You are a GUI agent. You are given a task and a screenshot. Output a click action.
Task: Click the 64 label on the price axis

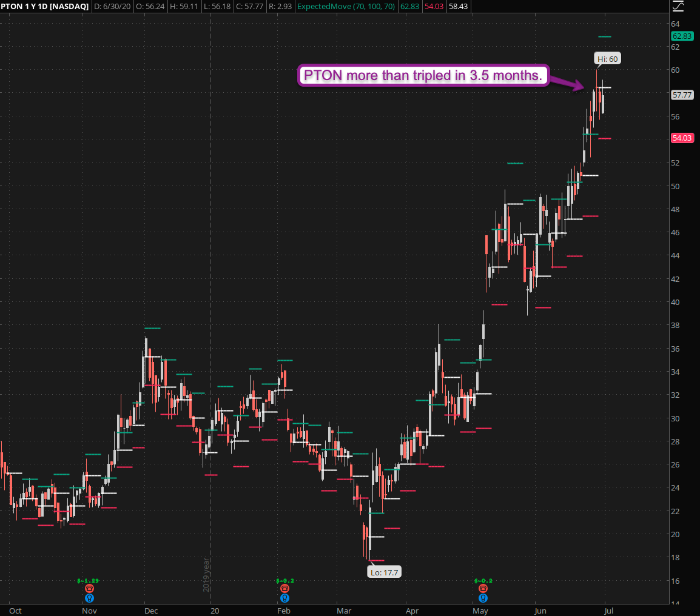[675, 24]
